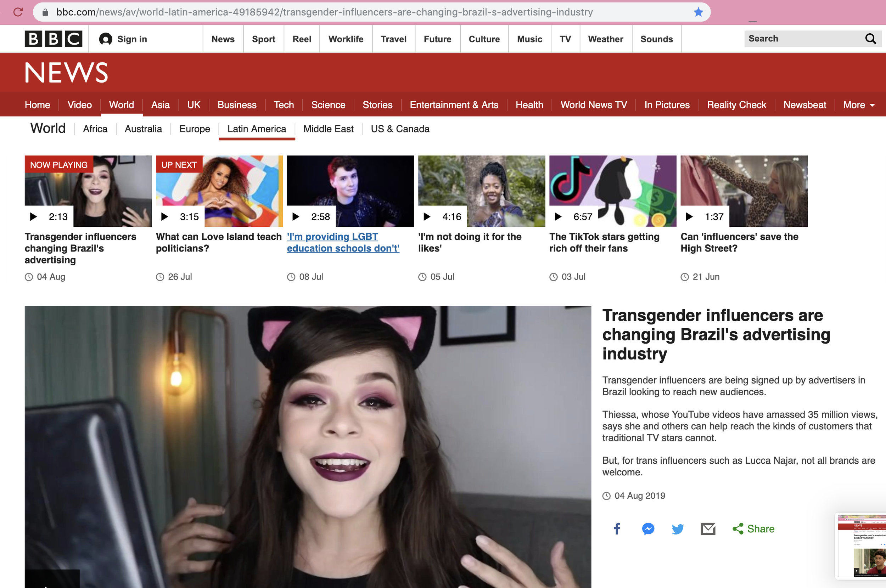This screenshot has height=588, width=886.
Task: Select the Stories tab
Action: click(377, 105)
